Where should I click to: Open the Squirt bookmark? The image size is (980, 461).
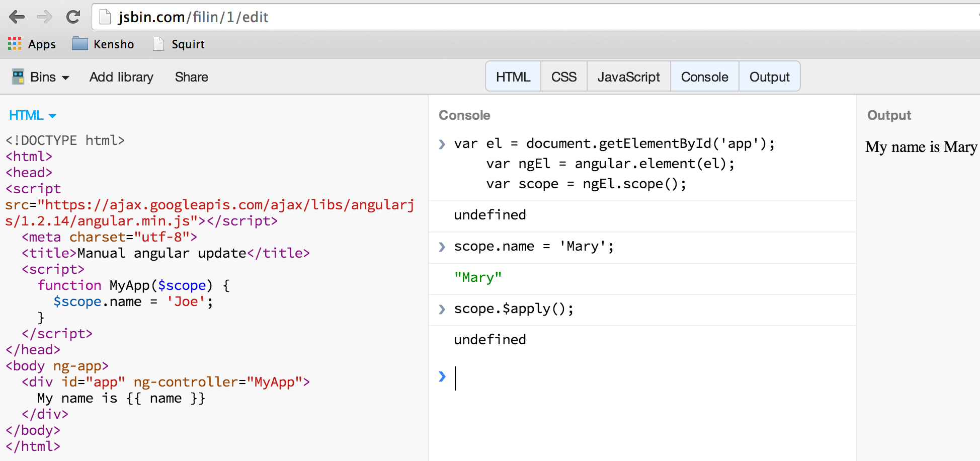tap(179, 44)
